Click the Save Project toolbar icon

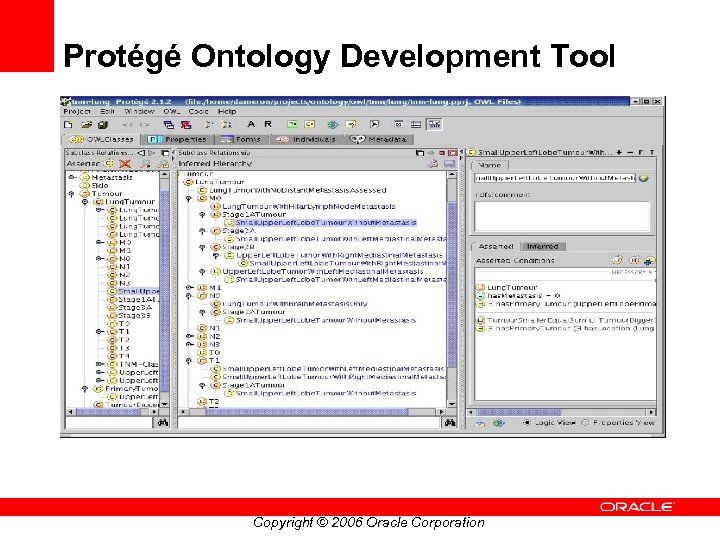tap(102, 124)
